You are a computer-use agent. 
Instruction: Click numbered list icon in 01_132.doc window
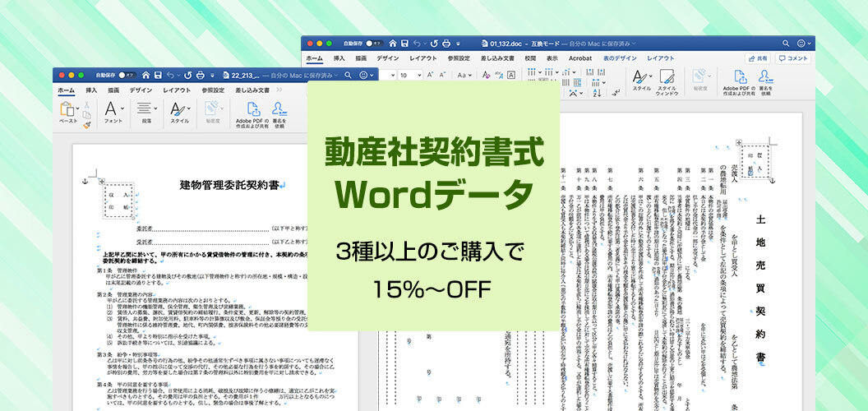(x=550, y=72)
